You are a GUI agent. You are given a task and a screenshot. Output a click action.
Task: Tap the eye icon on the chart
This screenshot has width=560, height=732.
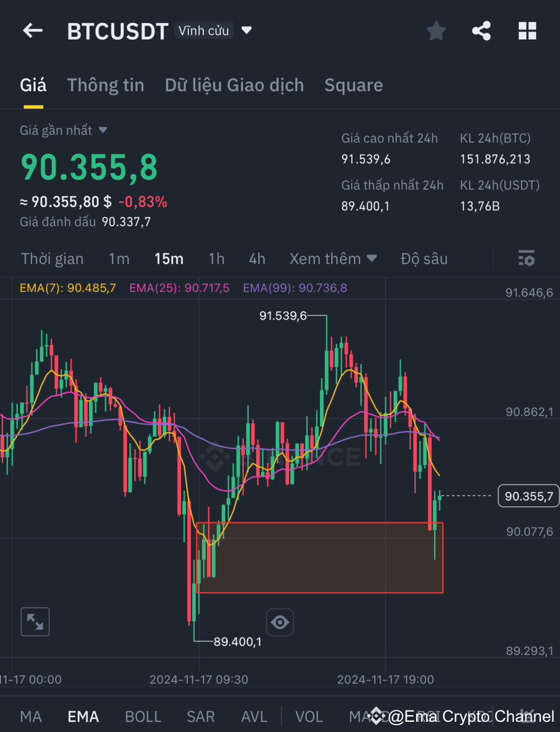click(280, 621)
